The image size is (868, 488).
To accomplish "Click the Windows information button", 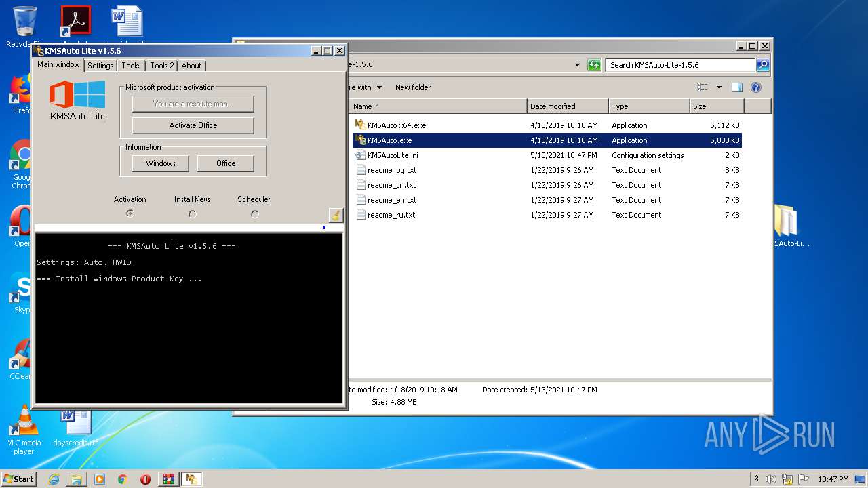I will (x=161, y=163).
